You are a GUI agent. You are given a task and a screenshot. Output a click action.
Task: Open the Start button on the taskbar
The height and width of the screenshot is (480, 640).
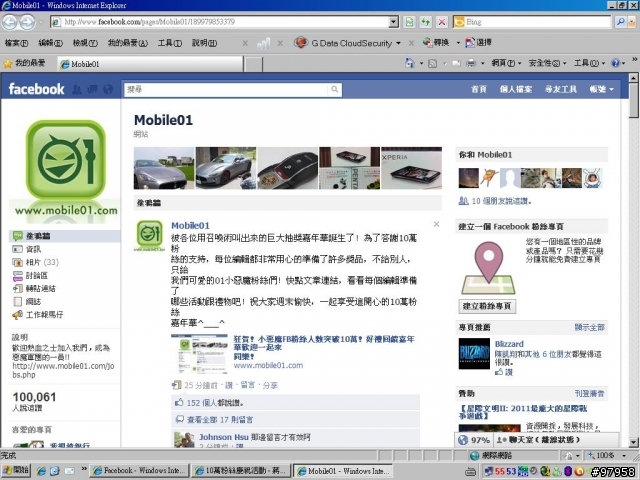point(15,470)
